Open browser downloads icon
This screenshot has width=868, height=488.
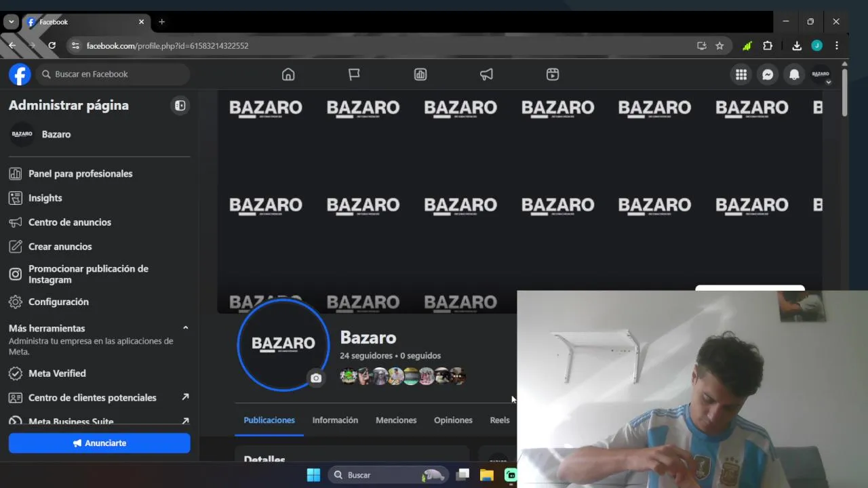[797, 45]
